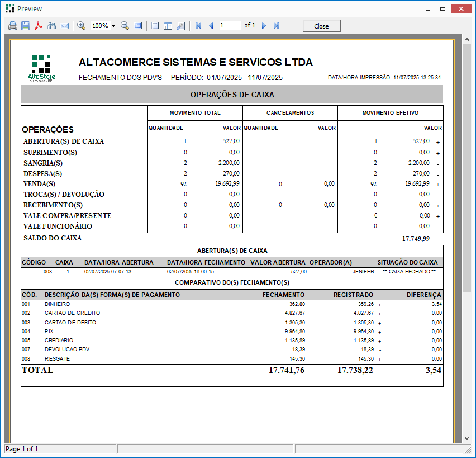476x458 pixels.
Task: Zoom out with the magnifier minus icon
Action: click(x=125, y=26)
